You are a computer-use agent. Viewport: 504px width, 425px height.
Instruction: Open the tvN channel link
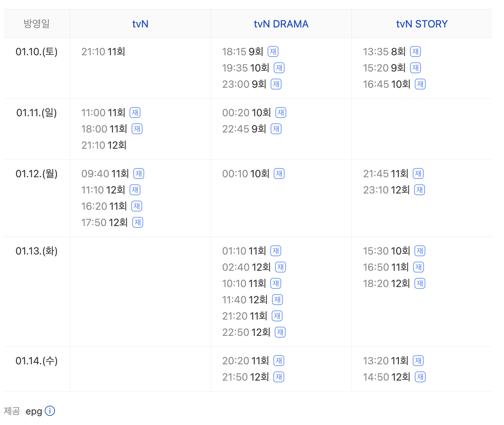pyautogui.click(x=140, y=24)
